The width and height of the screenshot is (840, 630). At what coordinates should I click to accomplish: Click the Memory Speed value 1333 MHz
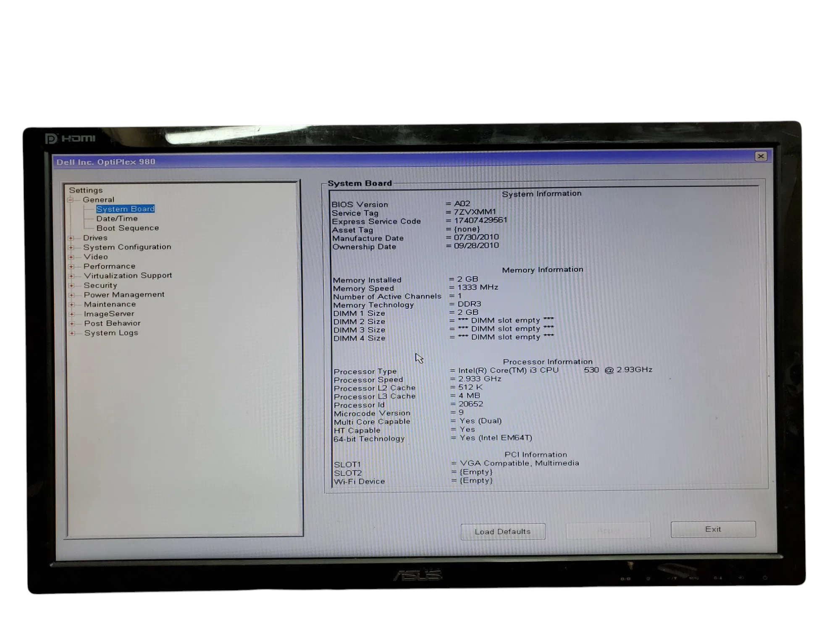(x=478, y=288)
